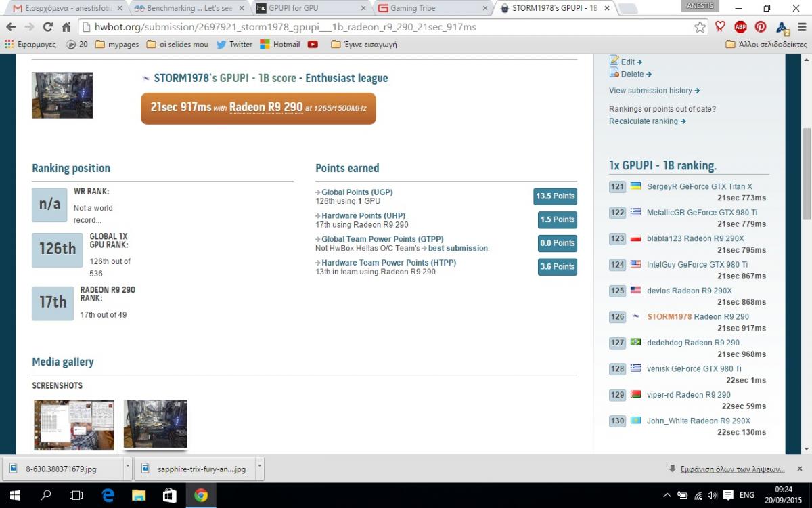Select the STORM1978's GPUPI tab
The image size is (812, 508).
coord(554,8)
